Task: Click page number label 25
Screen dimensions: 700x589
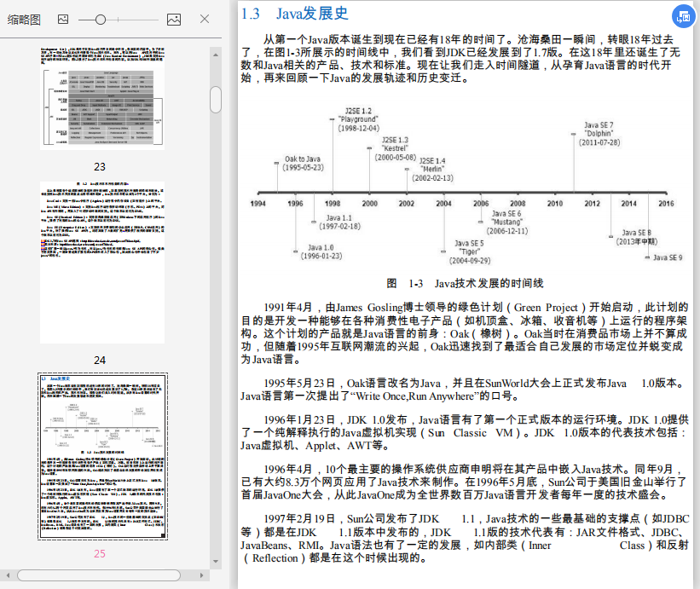Action: [x=100, y=554]
